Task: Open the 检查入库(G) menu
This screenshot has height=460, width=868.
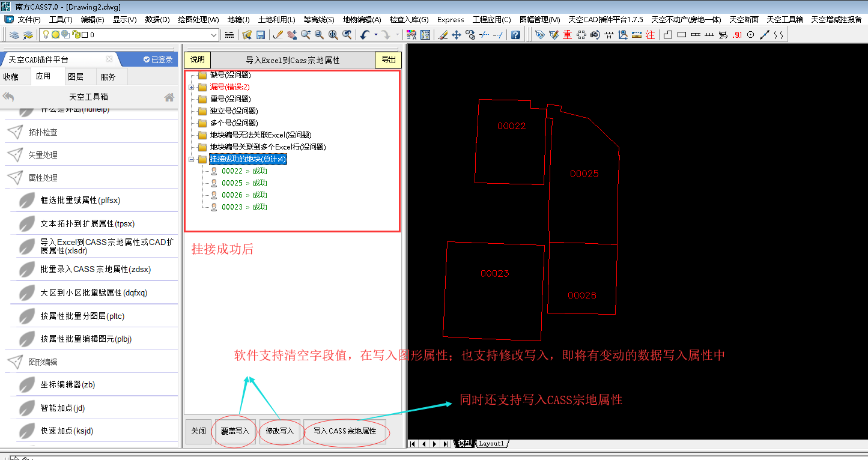Action: pos(409,19)
